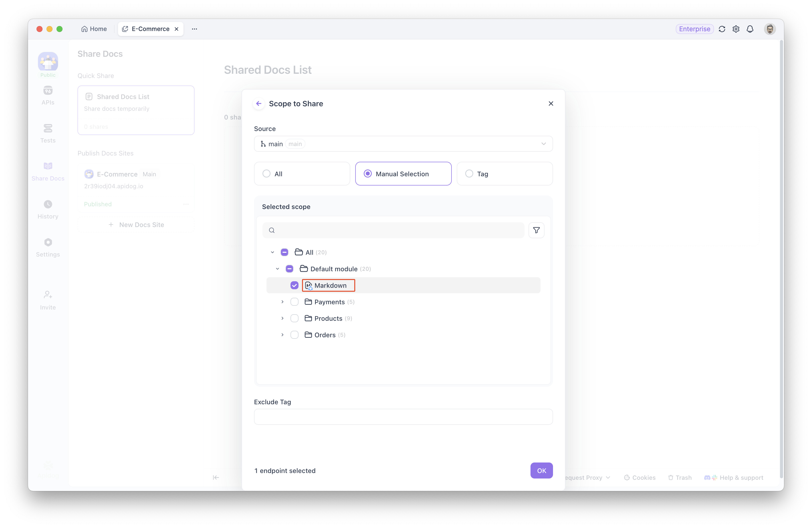Expand the Orders folder
Screen dimensions: 812x528
[282, 335]
